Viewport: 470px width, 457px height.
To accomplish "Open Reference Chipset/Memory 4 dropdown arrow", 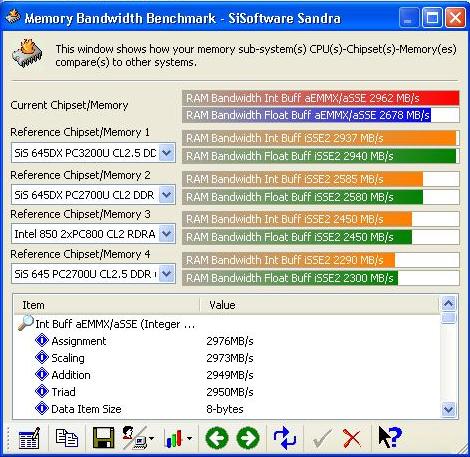I will [167, 274].
